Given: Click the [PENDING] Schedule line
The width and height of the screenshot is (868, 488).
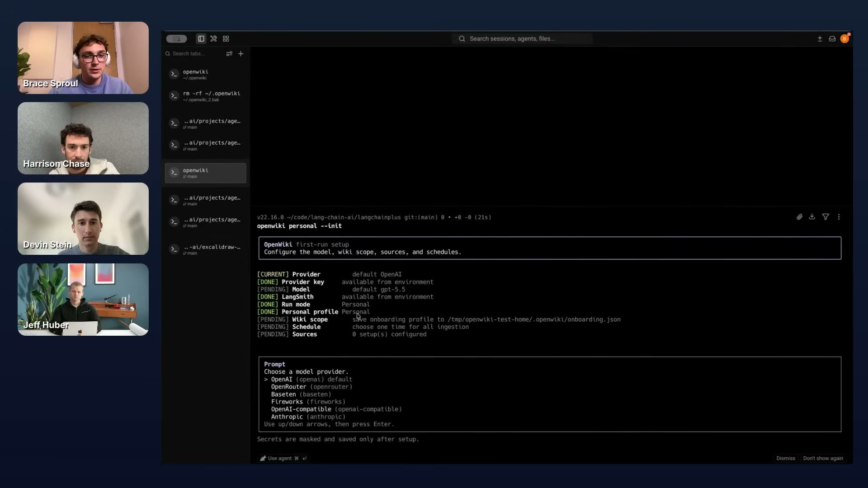Looking at the screenshot, I should point(363,327).
